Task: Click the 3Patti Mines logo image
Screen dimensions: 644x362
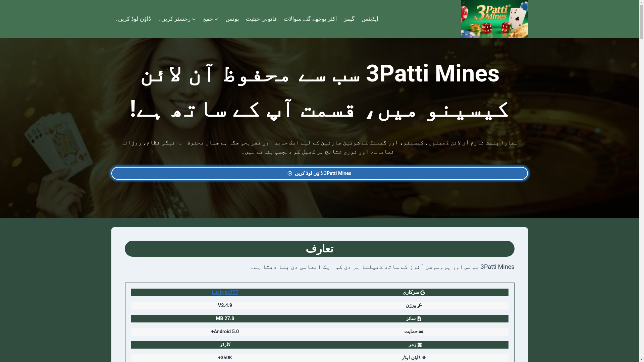Action: pos(494,19)
